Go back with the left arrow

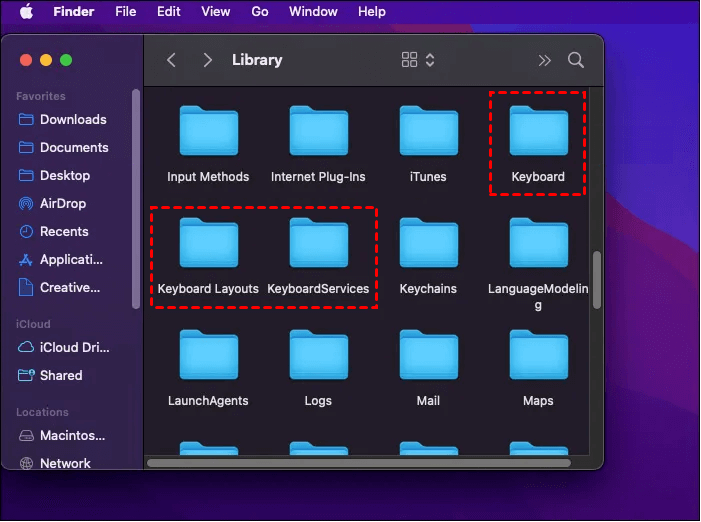coord(171,60)
